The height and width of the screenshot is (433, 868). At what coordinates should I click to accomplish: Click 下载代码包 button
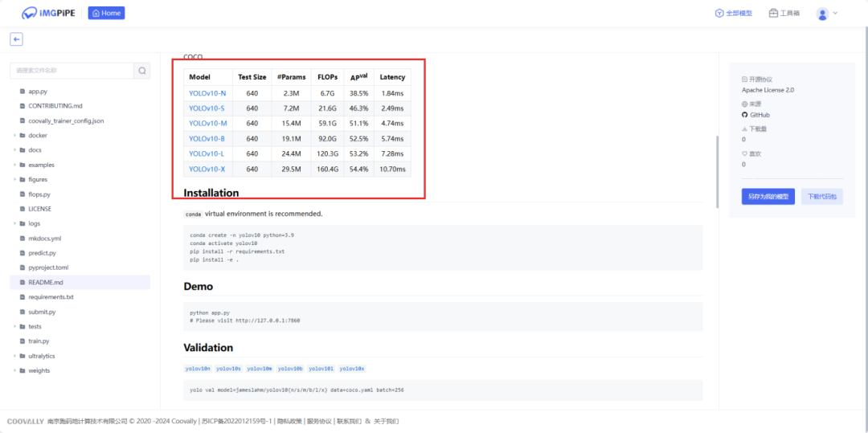821,196
